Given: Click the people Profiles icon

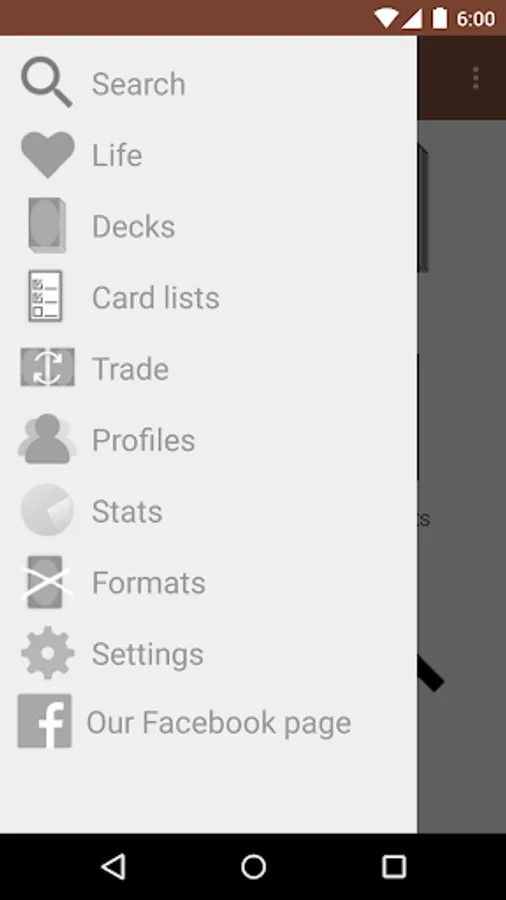Looking at the screenshot, I should 47,439.
